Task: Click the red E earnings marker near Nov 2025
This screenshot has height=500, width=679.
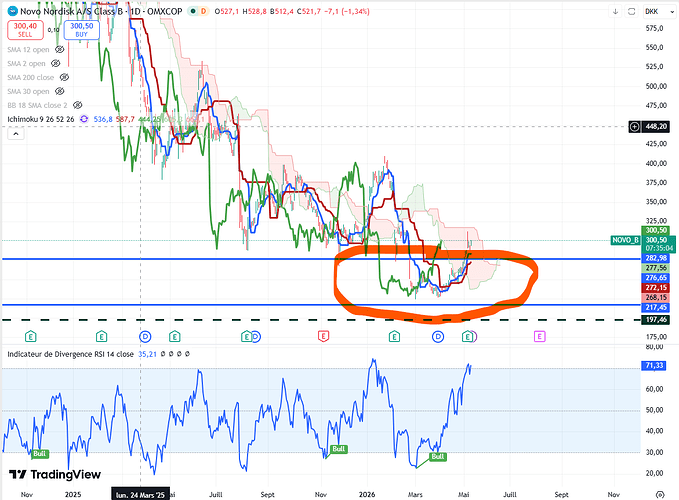Action: pos(323,336)
